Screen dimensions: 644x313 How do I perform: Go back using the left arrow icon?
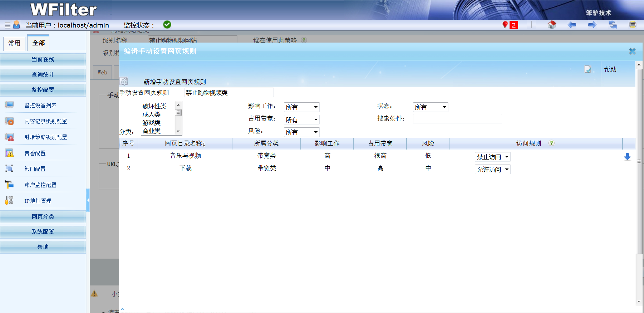(572, 25)
